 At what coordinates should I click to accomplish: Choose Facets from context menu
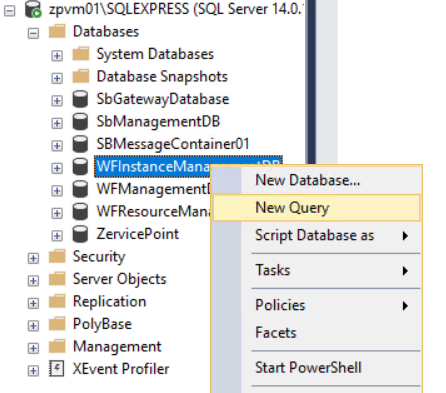pyautogui.click(x=317, y=333)
